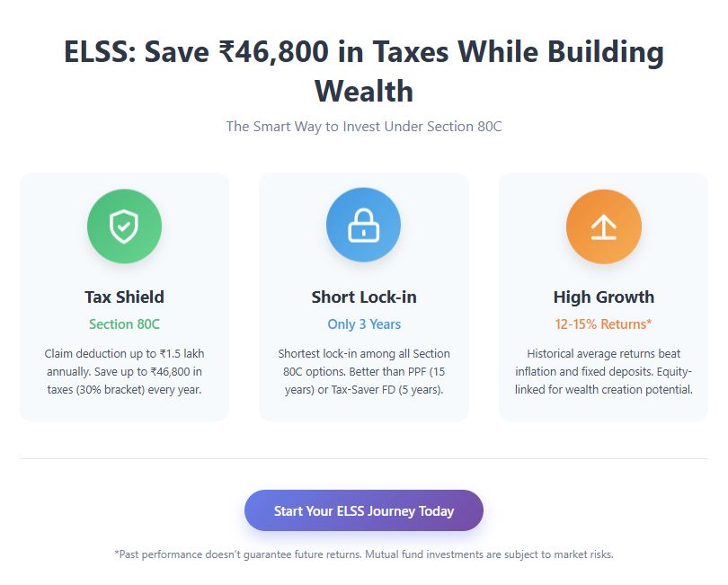Image resolution: width=728 pixels, height=585 pixels.
Task: Click the word Wealth in the headline
Action: (363, 91)
